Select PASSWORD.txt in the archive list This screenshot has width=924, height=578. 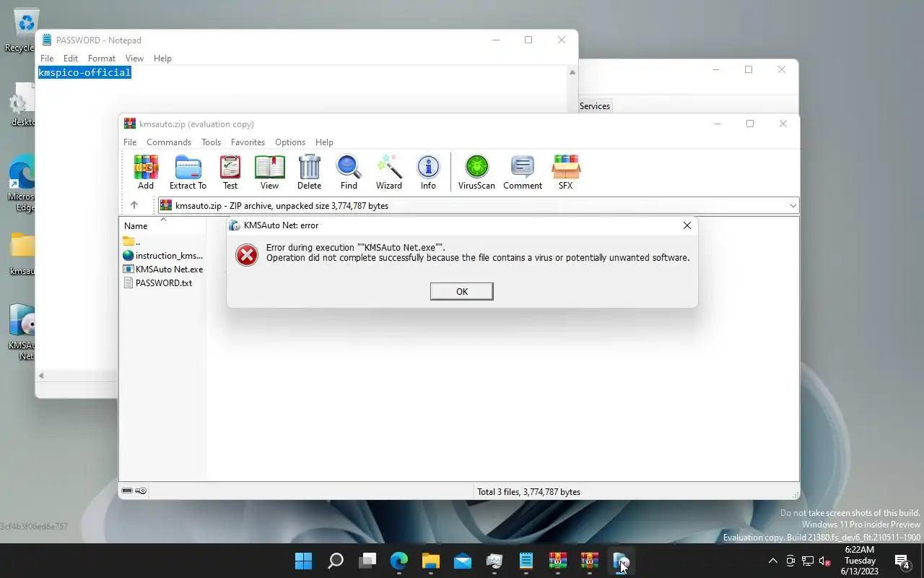tap(158, 282)
